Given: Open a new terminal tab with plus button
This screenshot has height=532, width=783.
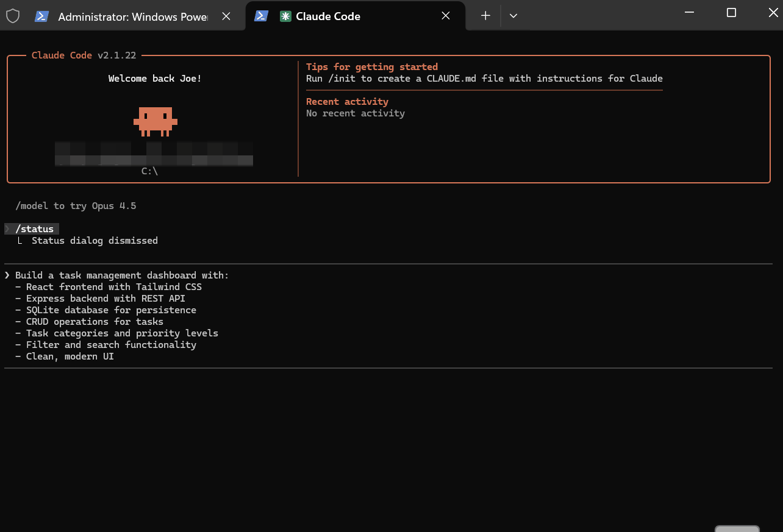Looking at the screenshot, I should 485,16.
